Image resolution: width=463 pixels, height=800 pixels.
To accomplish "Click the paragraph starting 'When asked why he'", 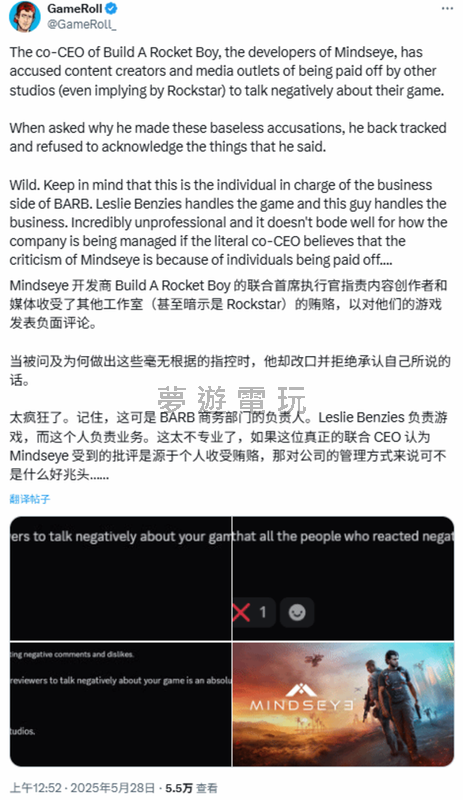I will (x=228, y=137).
